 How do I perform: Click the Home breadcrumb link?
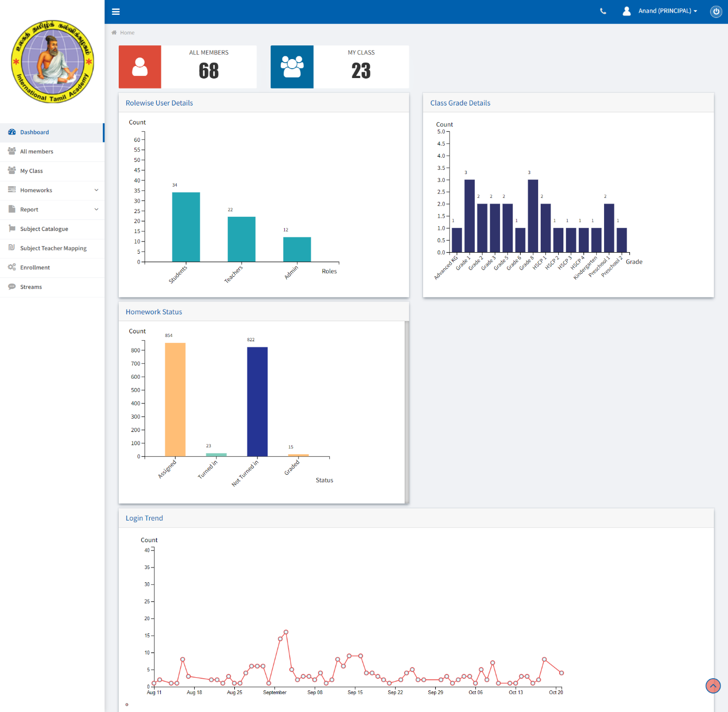point(127,33)
